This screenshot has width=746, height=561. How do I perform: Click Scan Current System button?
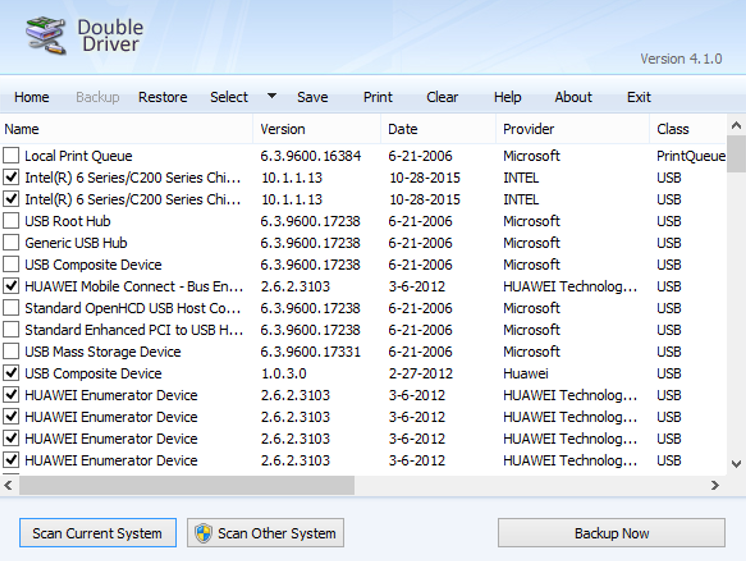[x=98, y=533]
